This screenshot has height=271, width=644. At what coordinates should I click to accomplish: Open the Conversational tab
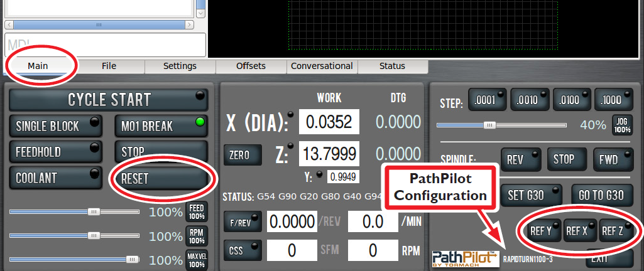coord(322,66)
